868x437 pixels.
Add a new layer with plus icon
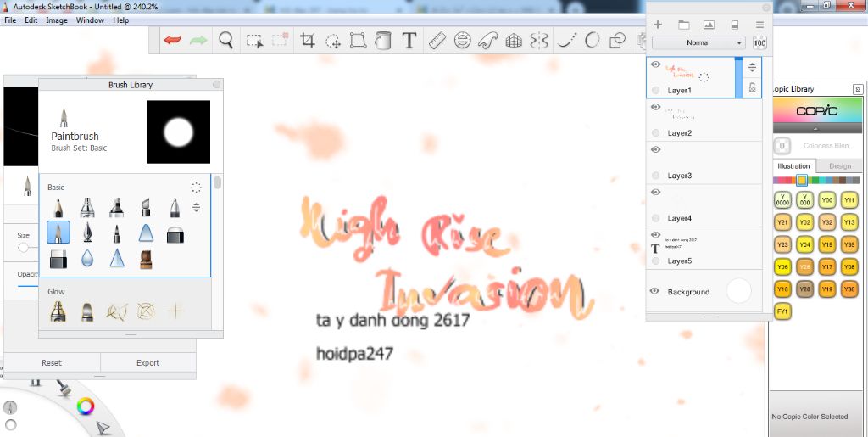658,25
